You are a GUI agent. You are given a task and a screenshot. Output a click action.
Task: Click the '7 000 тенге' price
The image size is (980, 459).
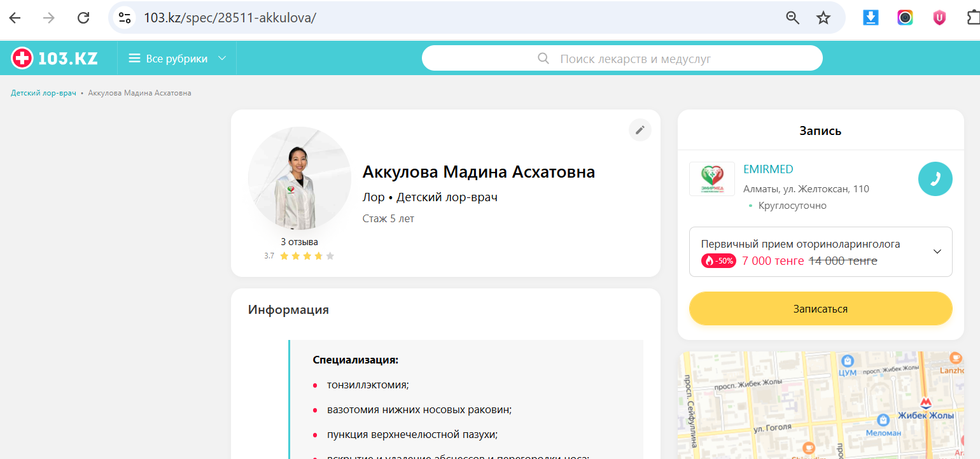point(773,261)
